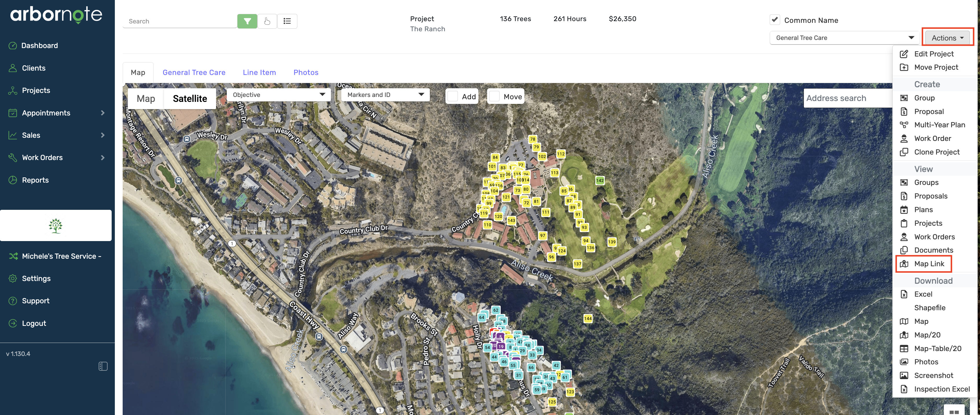The height and width of the screenshot is (415, 980).
Task: Click the Settings gear icon
Action: point(12,278)
